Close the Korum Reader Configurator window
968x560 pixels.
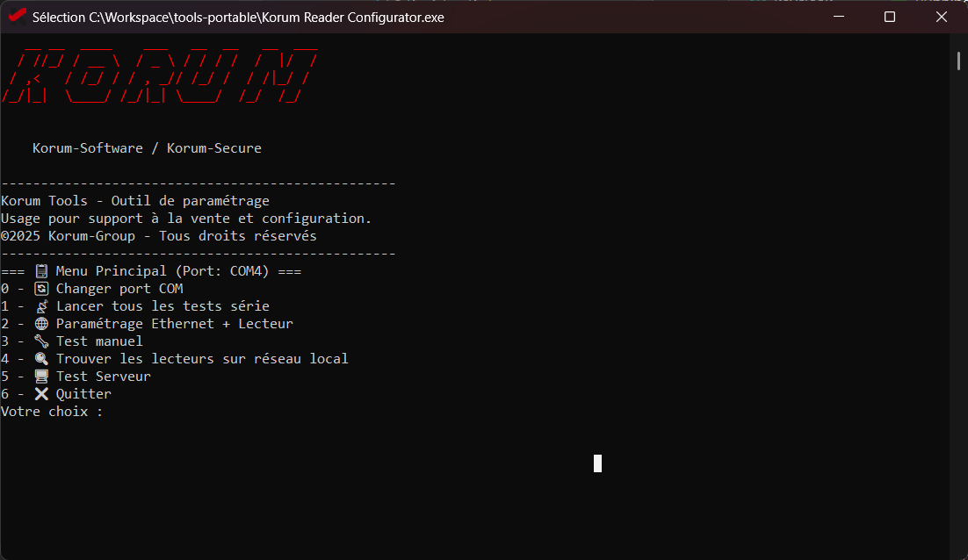pos(941,17)
